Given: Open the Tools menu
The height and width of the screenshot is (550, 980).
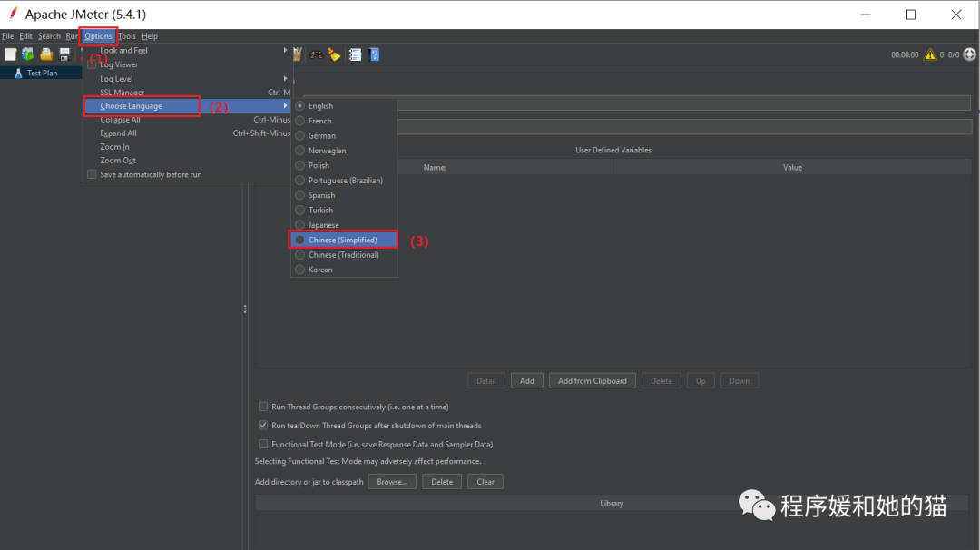Looking at the screenshot, I should click(127, 36).
